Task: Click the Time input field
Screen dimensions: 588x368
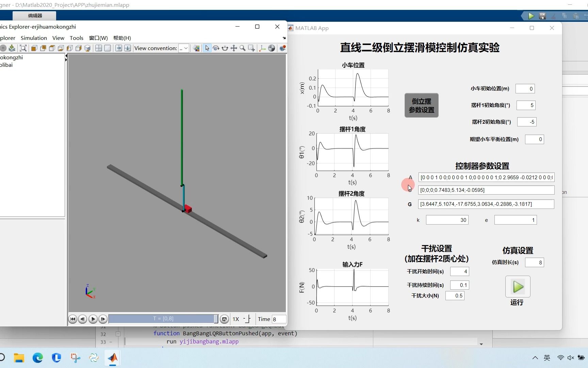Action: pos(279,319)
